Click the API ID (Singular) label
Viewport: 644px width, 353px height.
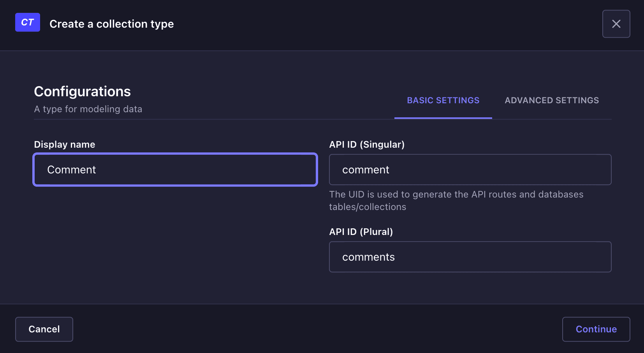click(x=366, y=145)
